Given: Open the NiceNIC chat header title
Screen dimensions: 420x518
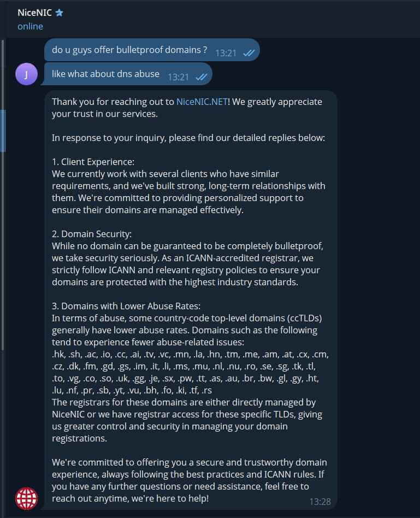Looking at the screenshot, I should tap(34, 13).
